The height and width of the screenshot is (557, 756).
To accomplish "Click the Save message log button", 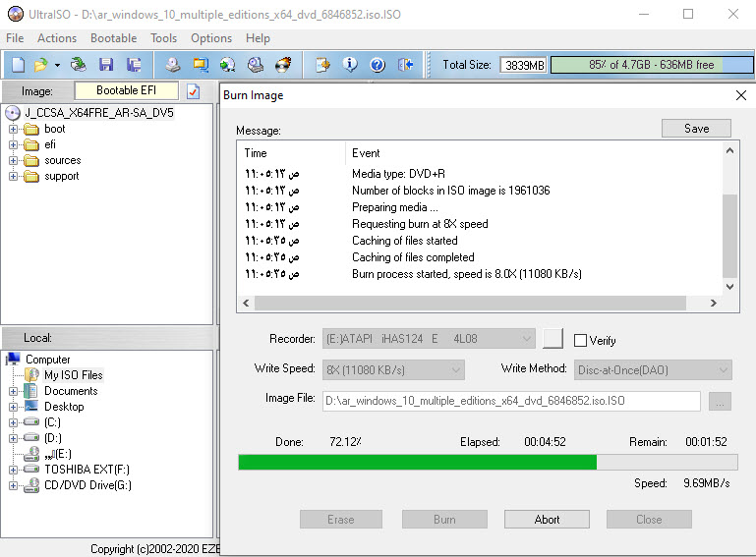I will click(696, 128).
